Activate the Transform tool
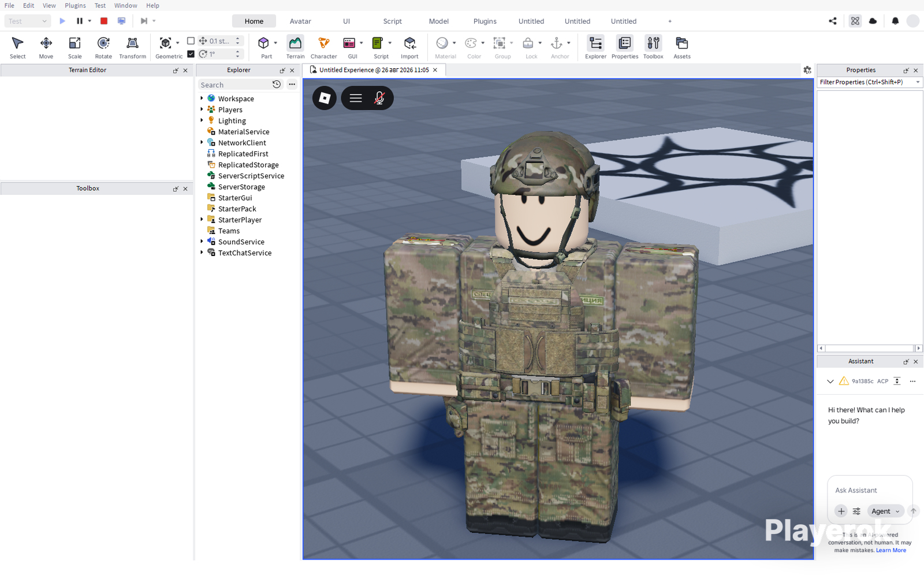Screen dimensions: 924x578 (132, 47)
